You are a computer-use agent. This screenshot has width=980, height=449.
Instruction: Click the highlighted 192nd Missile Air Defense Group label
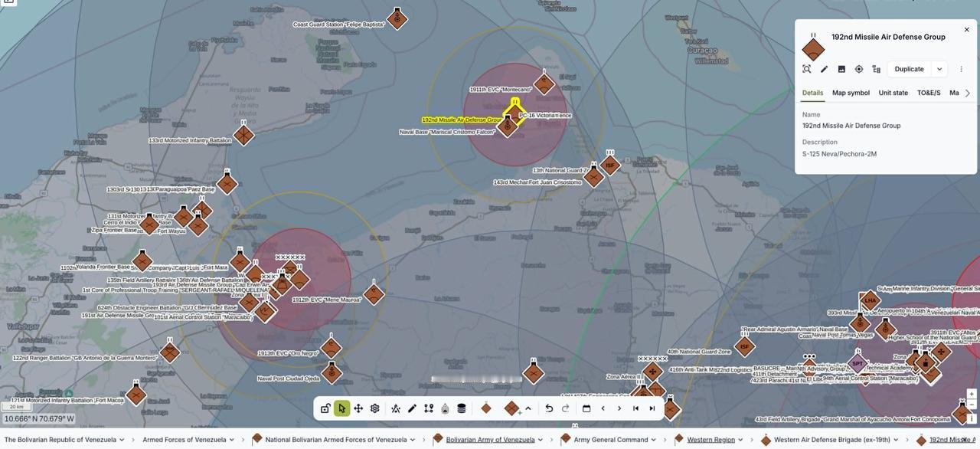click(462, 120)
